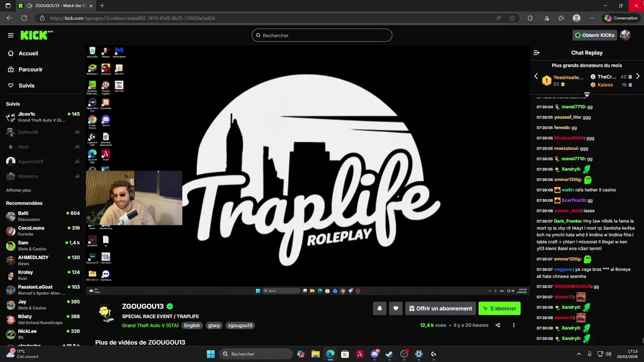The height and width of the screenshot is (362, 644).
Task: Click the zgougou13 tag
Action: point(240,325)
